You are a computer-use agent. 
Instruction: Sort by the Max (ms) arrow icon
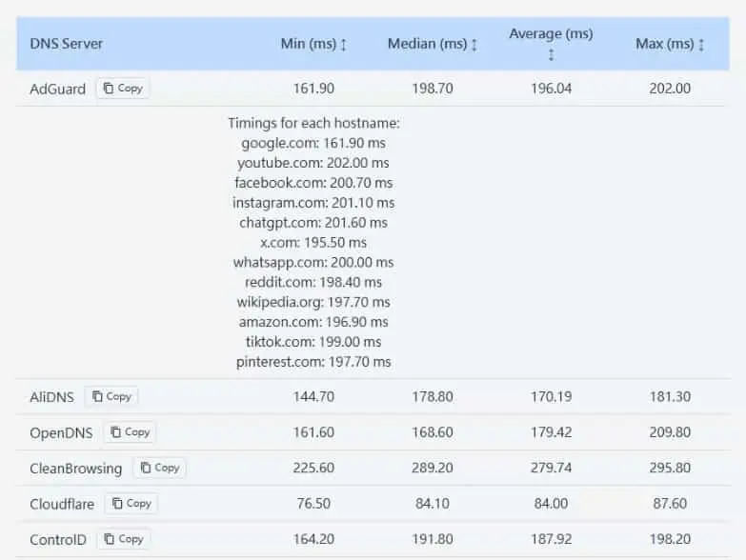pos(701,45)
